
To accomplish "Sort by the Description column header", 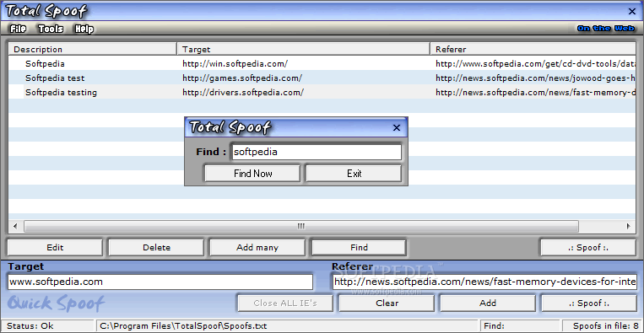I will [x=93, y=49].
